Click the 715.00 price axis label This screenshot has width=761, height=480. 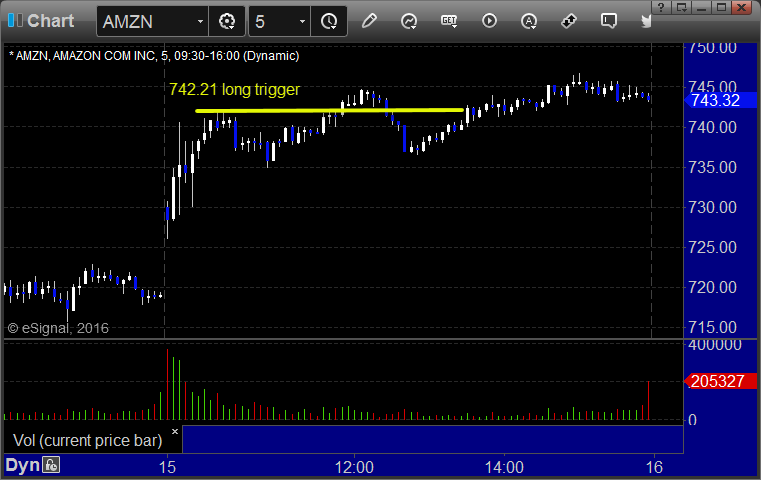tap(712, 327)
